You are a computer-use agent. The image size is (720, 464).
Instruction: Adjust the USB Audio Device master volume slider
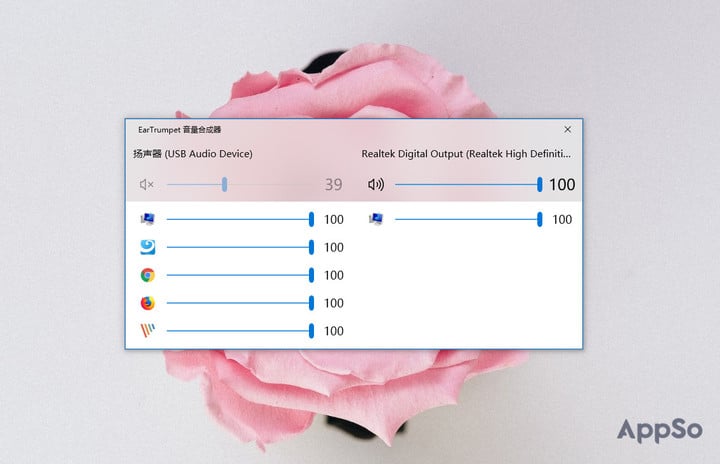[x=240, y=185]
